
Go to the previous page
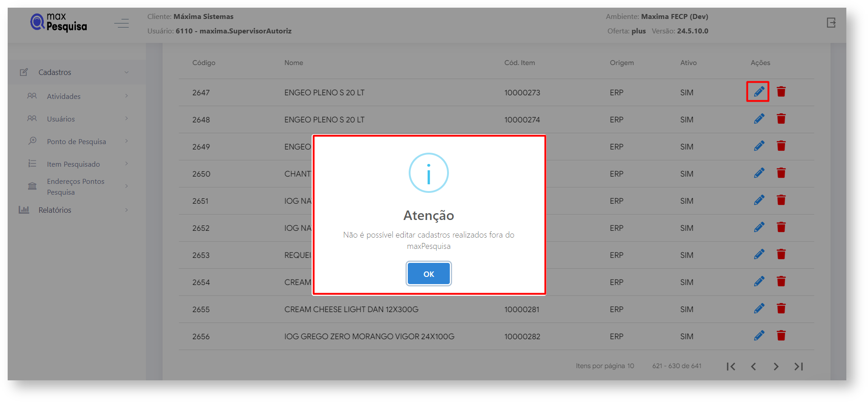753,366
